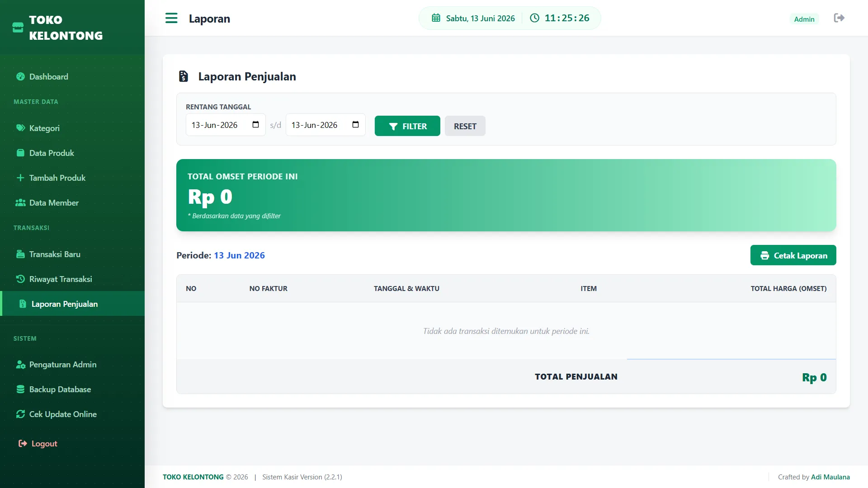Screen dimensions: 868x488
Task: Click the invoice icon next to Laporan Penjualan heading
Action: pyautogui.click(x=183, y=76)
